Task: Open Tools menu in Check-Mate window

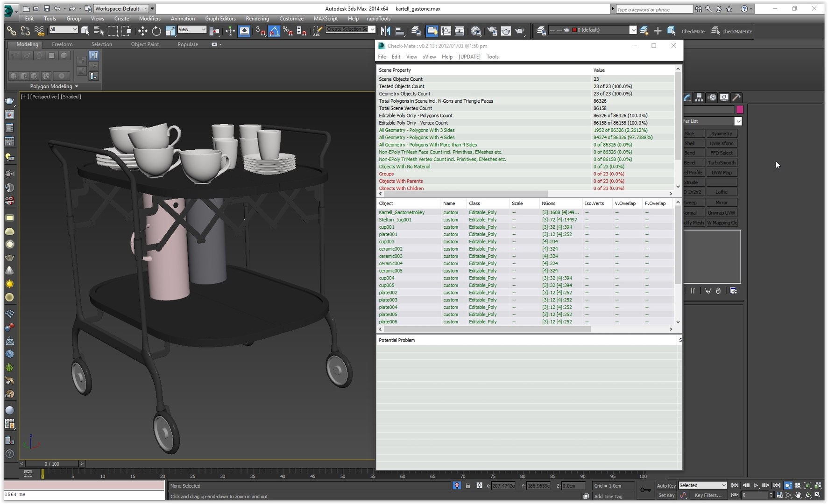Action: (x=492, y=57)
